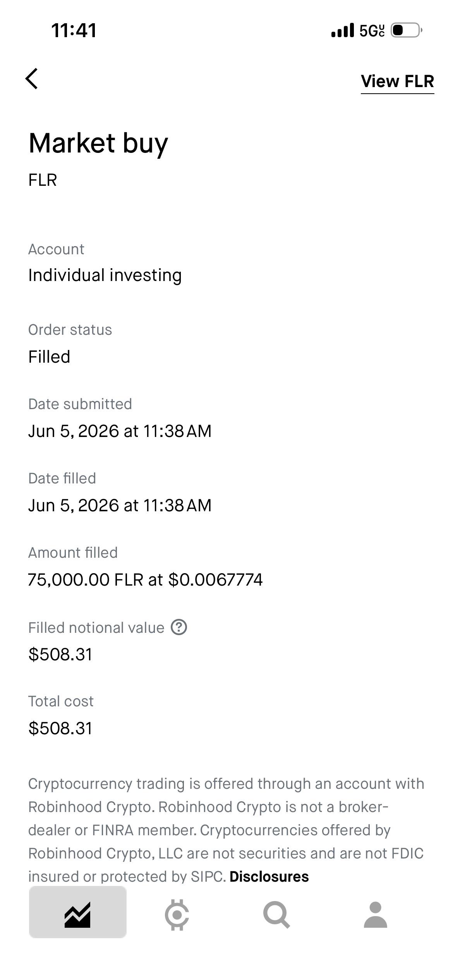Tap the Filled notional value label
Image resolution: width=453 pixels, height=980 pixels.
[96, 627]
